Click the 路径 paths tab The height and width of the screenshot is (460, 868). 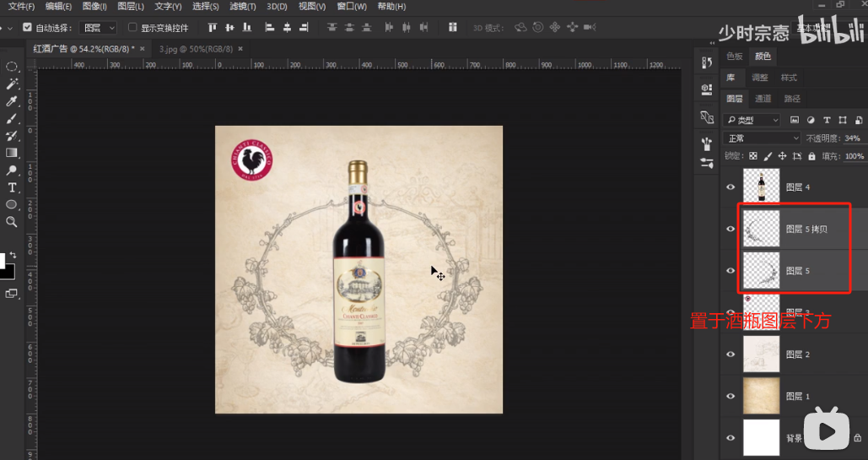click(x=792, y=99)
